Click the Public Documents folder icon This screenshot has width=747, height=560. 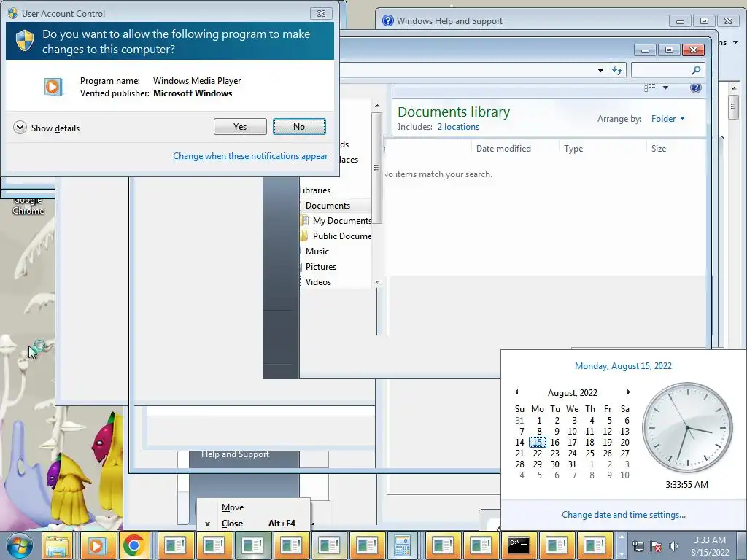point(305,236)
